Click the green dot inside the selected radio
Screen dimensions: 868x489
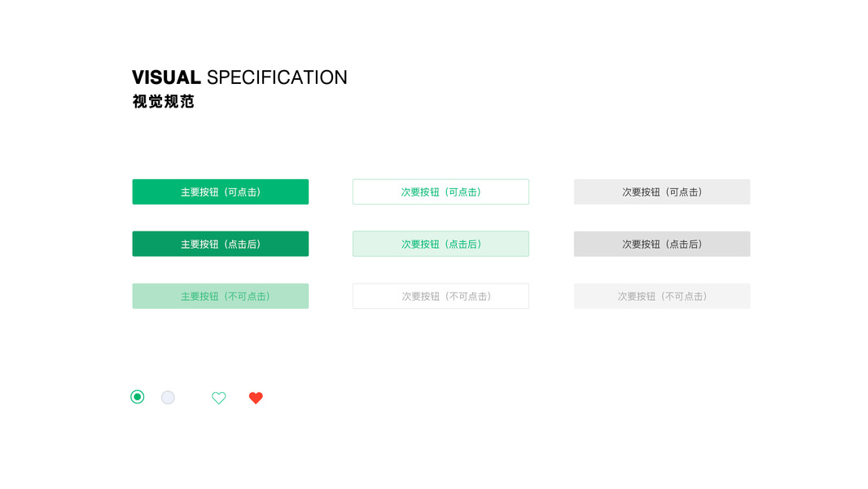click(138, 397)
